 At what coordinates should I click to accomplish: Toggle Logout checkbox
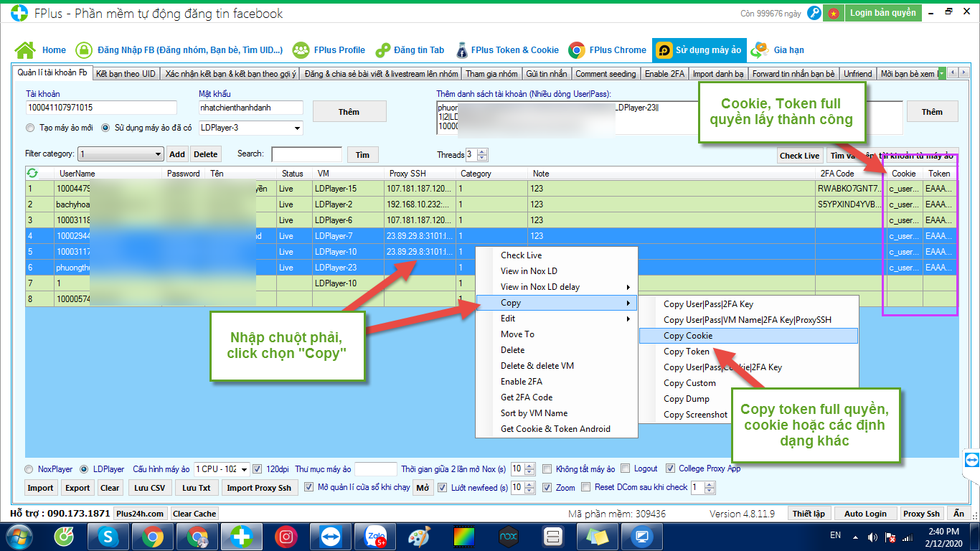tap(626, 469)
